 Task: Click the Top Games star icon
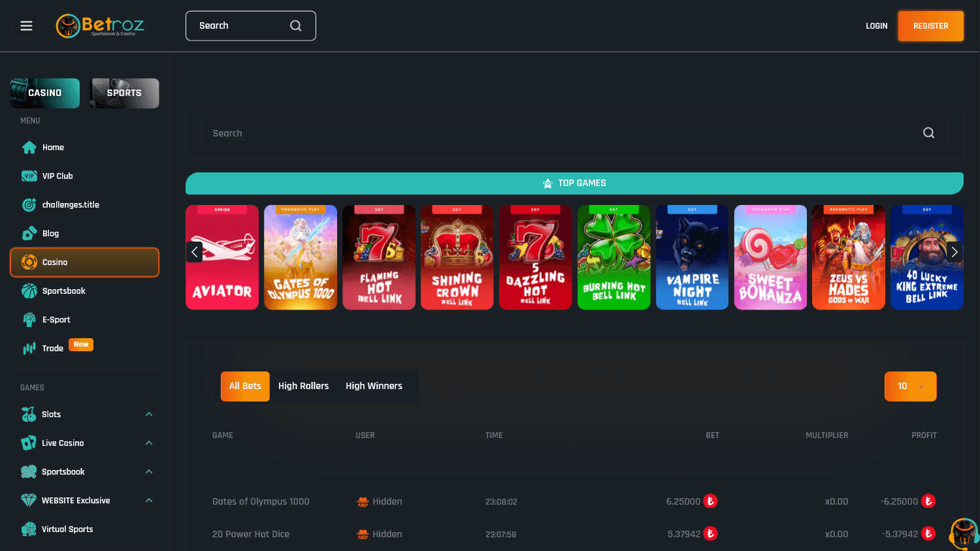point(547,183)
